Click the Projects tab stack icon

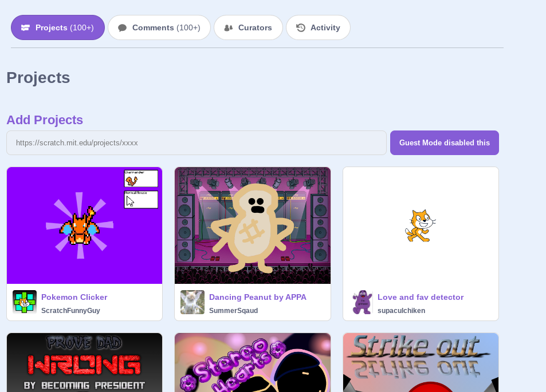coord(25,27)
